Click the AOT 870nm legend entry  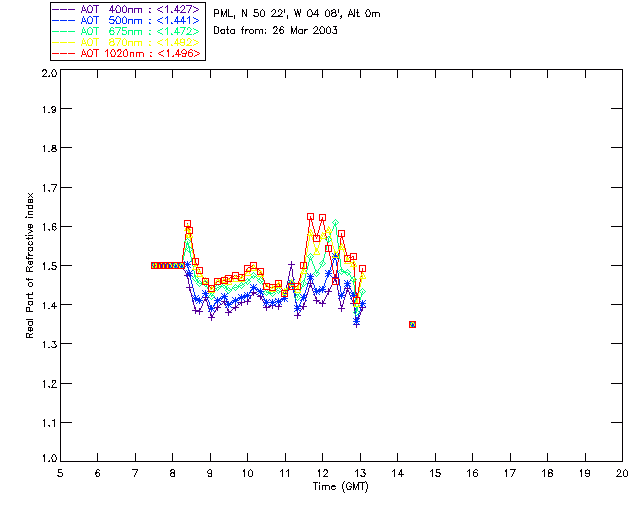pyautogui.click(x=126, y=42)
